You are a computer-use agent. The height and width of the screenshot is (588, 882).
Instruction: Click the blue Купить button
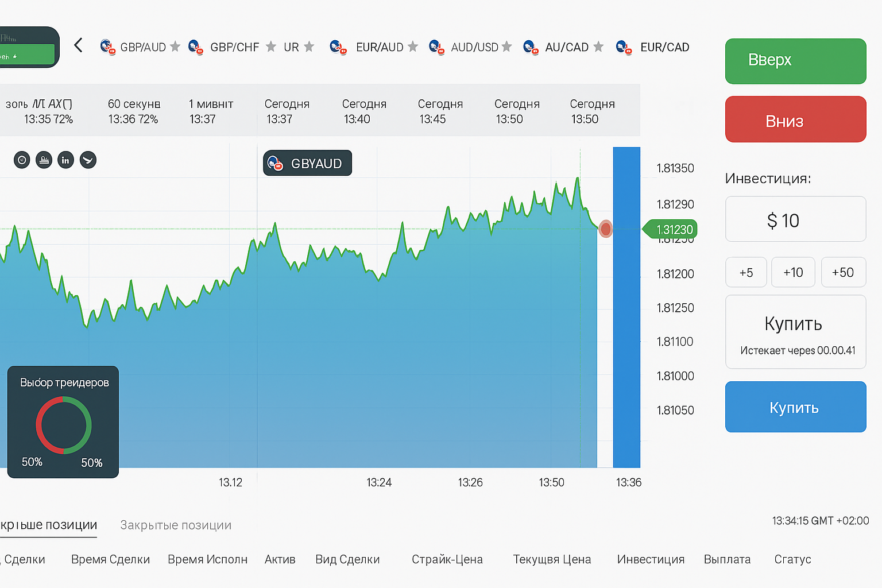click(x=795, y=407)
